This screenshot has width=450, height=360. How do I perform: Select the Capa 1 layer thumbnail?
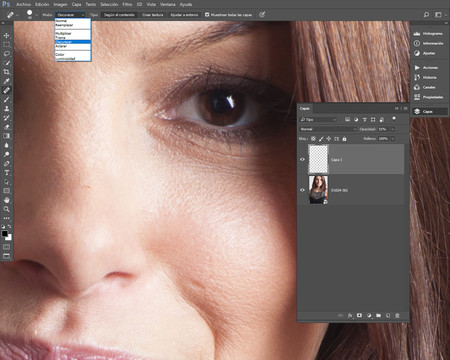pyautogui.click(x=318, y=159)
